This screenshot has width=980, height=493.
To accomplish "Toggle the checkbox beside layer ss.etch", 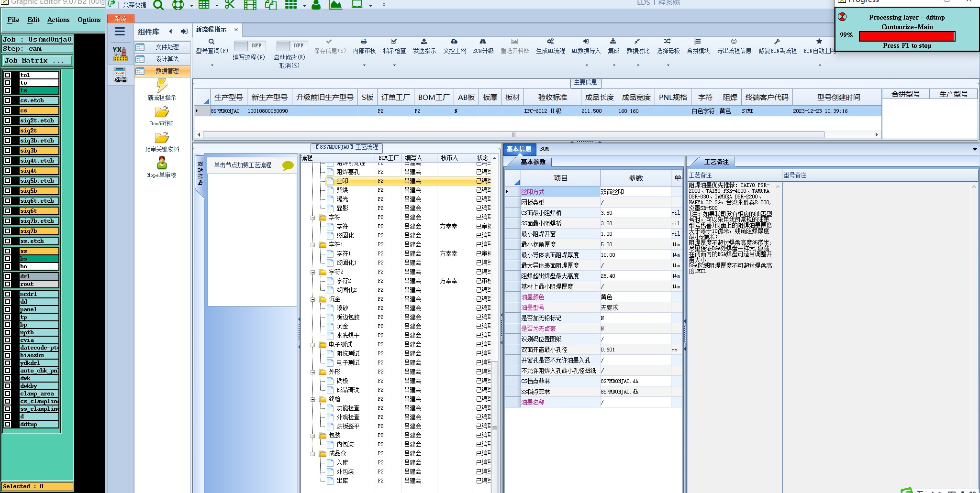I will 8,241.
